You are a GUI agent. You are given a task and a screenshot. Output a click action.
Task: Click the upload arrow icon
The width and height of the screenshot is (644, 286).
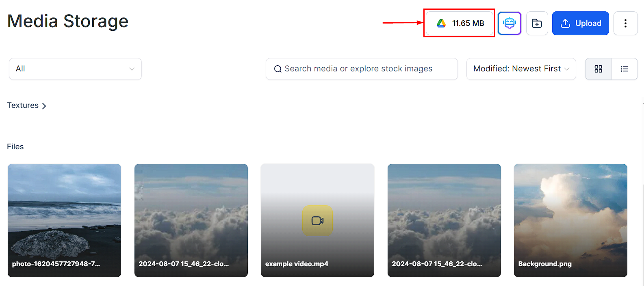tap(565, 24)
